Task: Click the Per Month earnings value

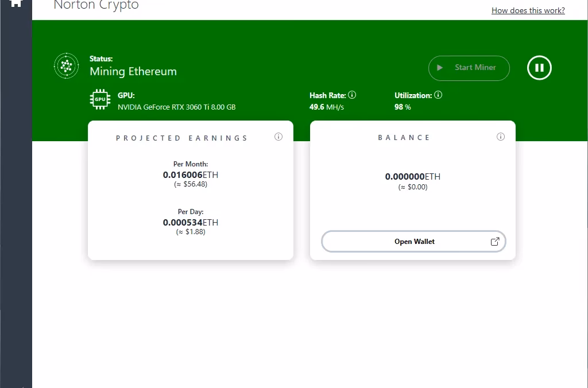Action: tap(191, 174)
